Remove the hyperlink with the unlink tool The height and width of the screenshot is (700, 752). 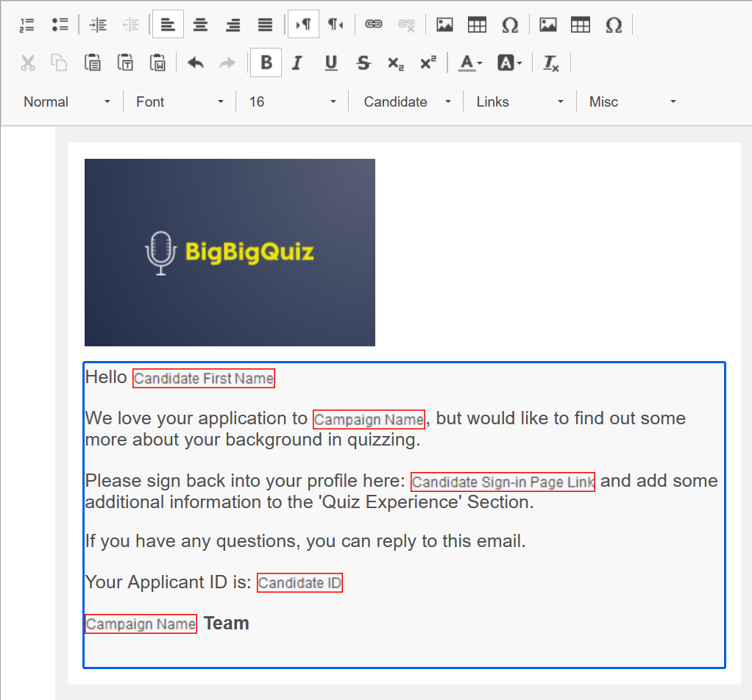point(406,24)
